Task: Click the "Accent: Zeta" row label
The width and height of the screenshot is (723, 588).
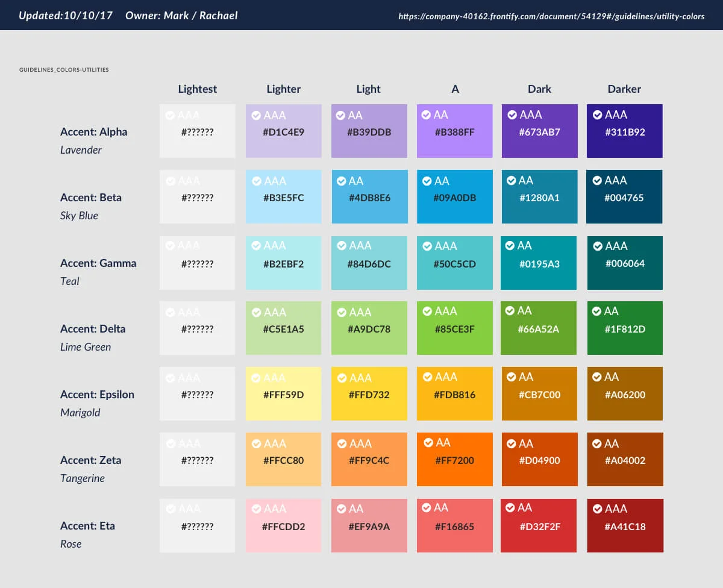Action: pos(91,460)
